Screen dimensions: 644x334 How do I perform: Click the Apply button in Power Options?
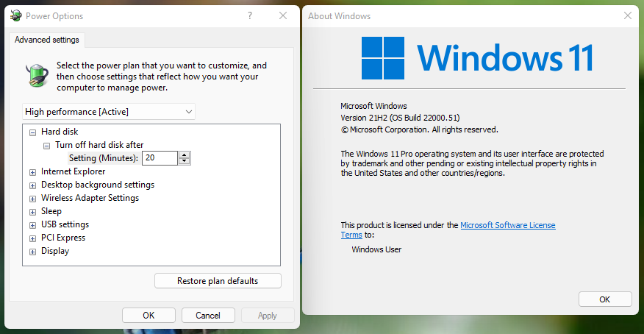(x=268, y=315)
